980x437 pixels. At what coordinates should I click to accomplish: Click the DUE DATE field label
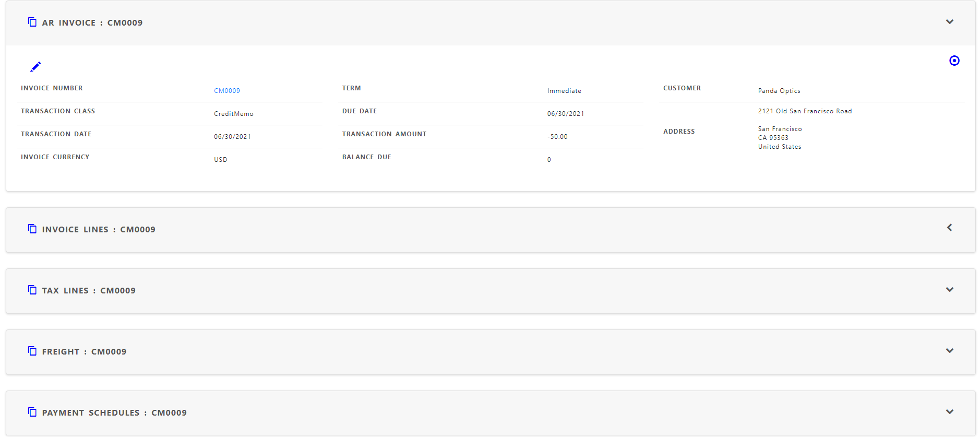tap(360, 111)
